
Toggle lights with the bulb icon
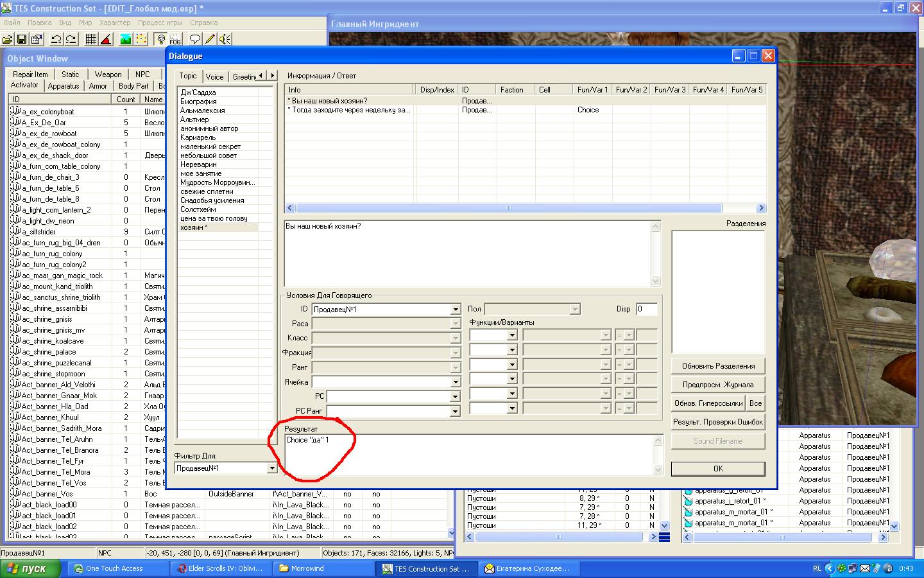pos(160,39)
